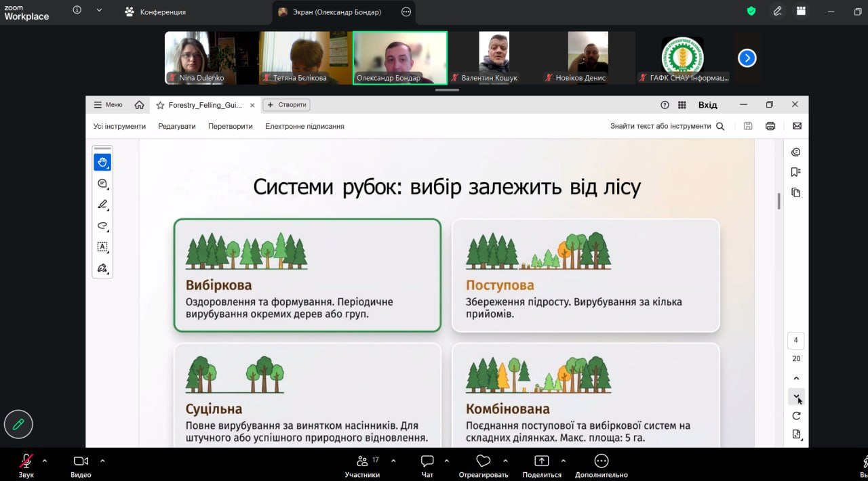
Task: Click the PDF vertical scrollbar thumb
Action: pos(778,201)
